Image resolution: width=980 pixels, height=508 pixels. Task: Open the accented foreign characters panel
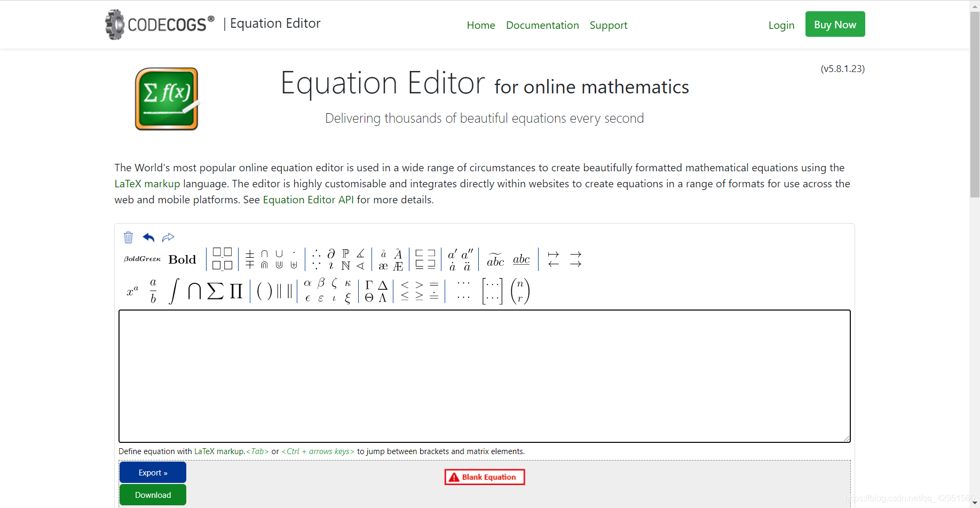pos(391,259)
